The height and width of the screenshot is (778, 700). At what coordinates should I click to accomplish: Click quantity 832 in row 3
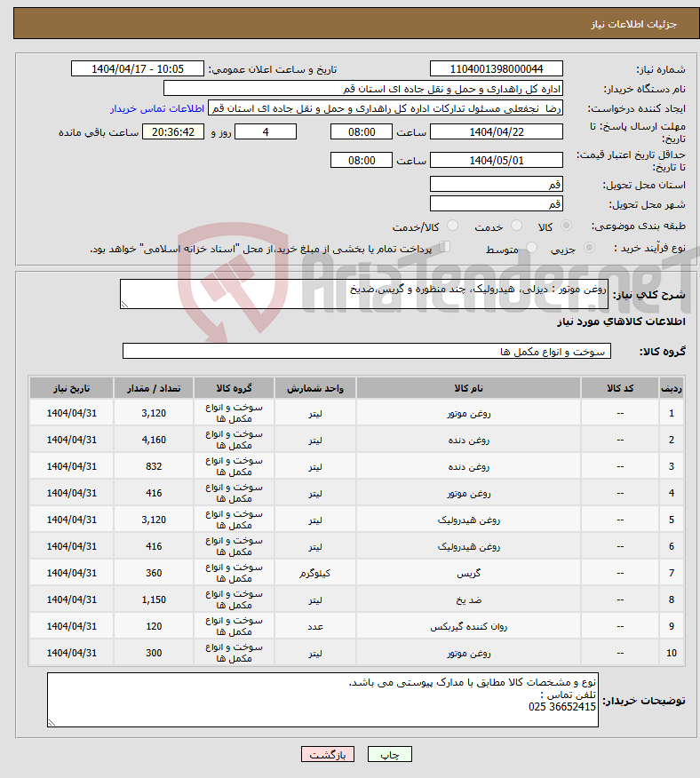pos(154,466)
